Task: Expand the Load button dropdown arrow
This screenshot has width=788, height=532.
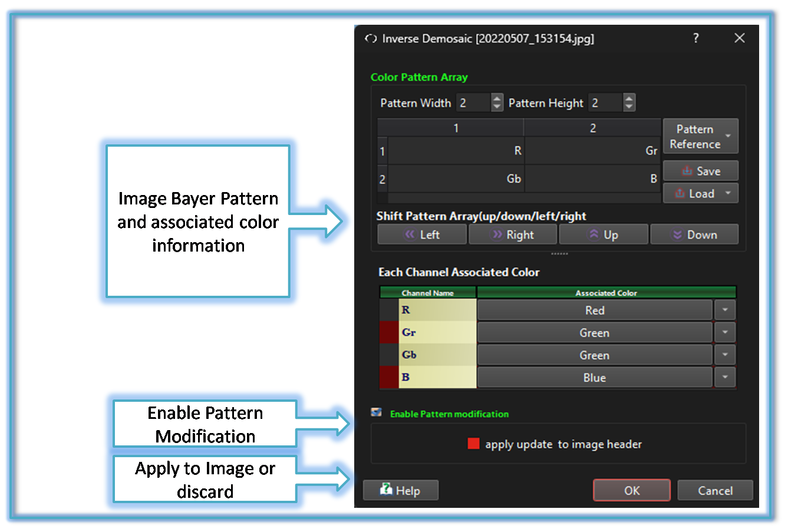Action: click(728, 193)
